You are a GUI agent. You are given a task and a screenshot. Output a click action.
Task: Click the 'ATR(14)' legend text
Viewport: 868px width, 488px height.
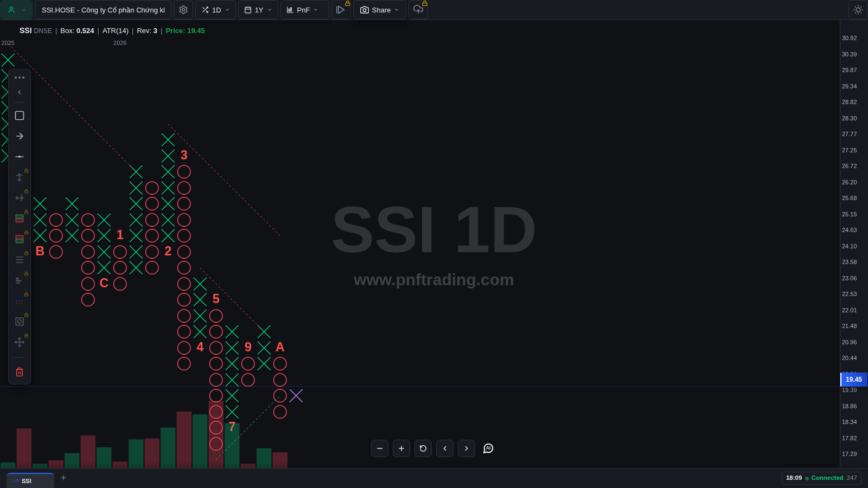coord(116,31)
